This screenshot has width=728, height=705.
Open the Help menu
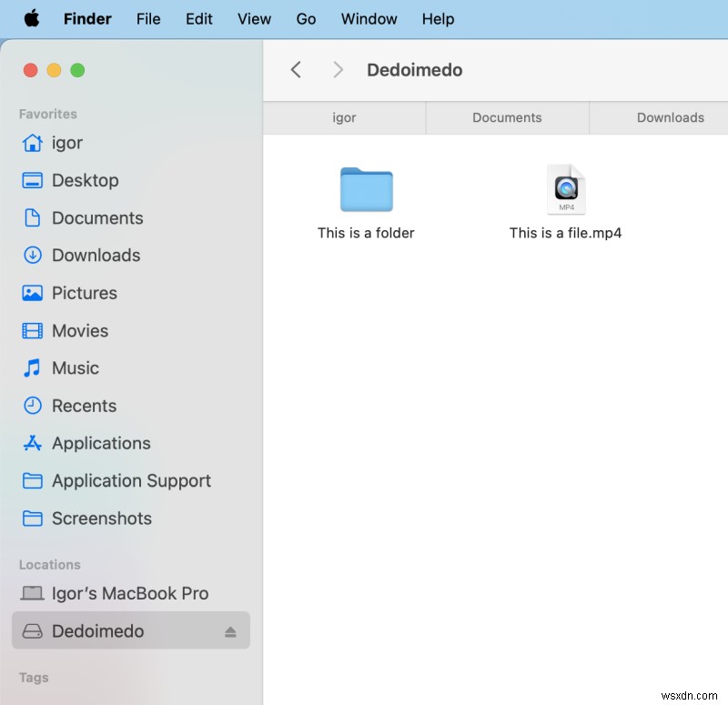(x=438, y=18)
